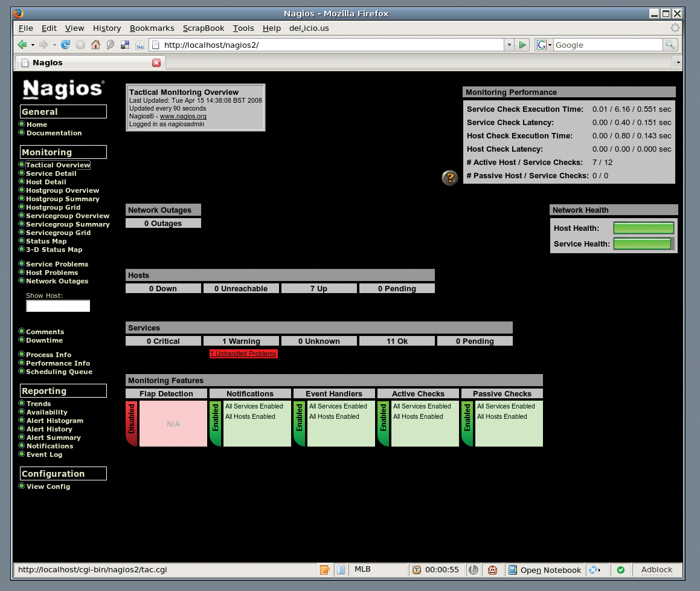
Task: Open the Bookmarks menu
Action: click(x=152, y=28)
